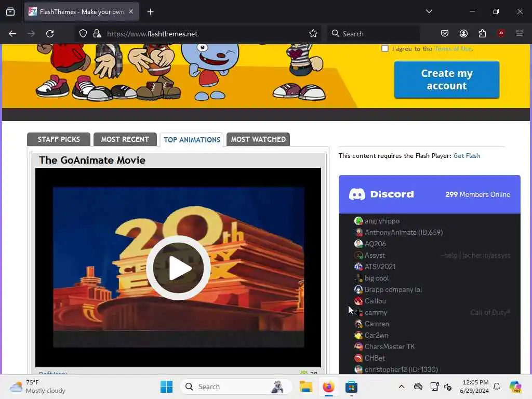532x399 pixels.
Task: Select the Top Animations tab
Action: 192,140
